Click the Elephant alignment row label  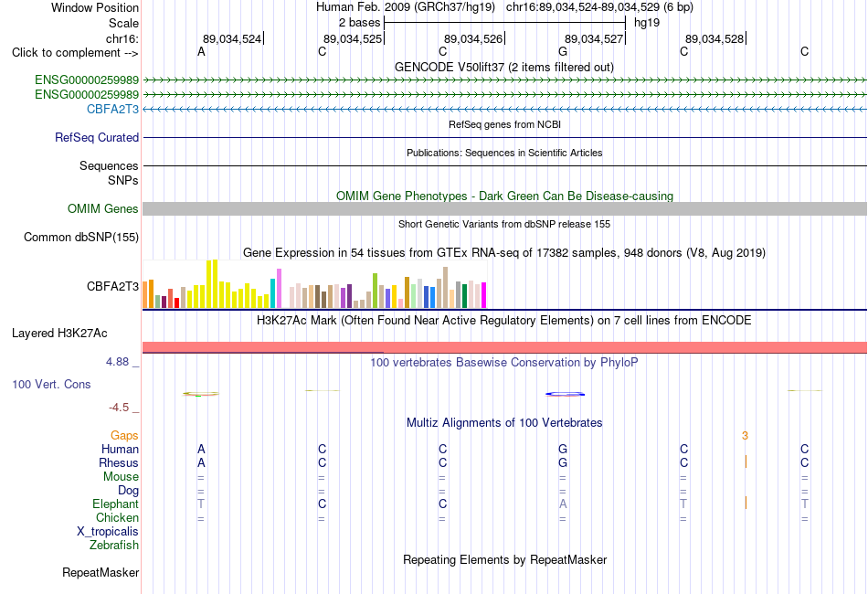(x=116, y=504)
